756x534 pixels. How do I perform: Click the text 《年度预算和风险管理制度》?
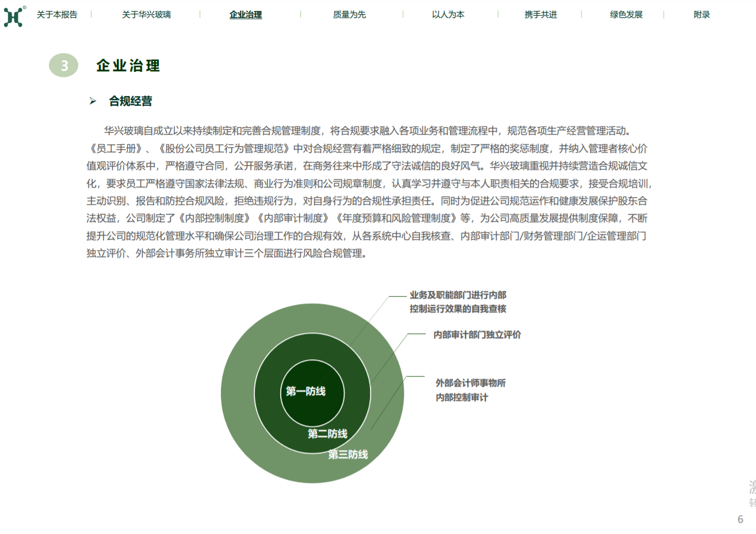click(x=396, y=218)
